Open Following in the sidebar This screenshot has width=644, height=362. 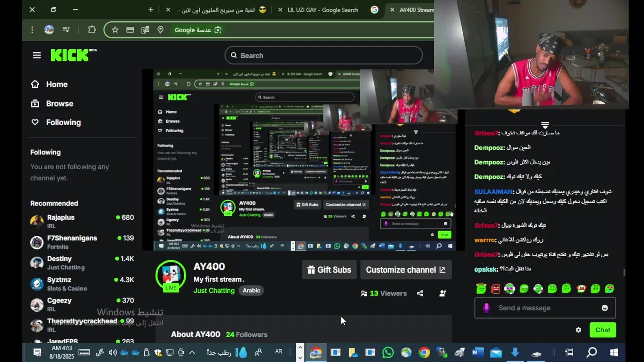56,122
